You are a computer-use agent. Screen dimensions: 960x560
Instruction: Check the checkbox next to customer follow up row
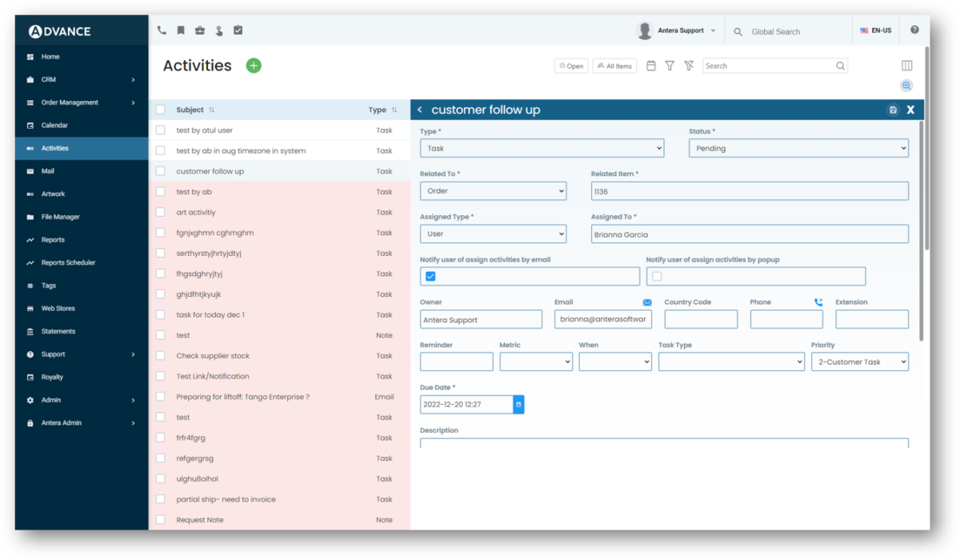[x=161, y=170]
